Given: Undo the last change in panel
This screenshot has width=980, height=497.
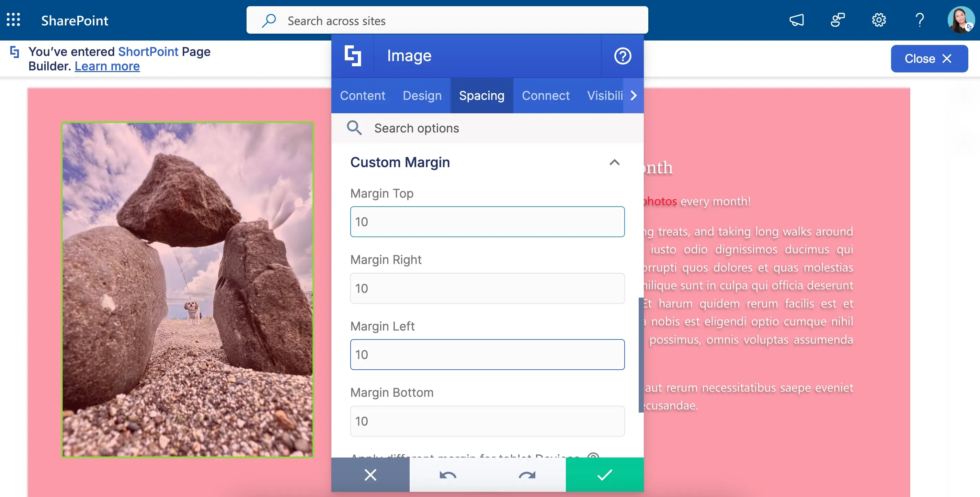Looking at the screenshot, I should tap(448, 475).
